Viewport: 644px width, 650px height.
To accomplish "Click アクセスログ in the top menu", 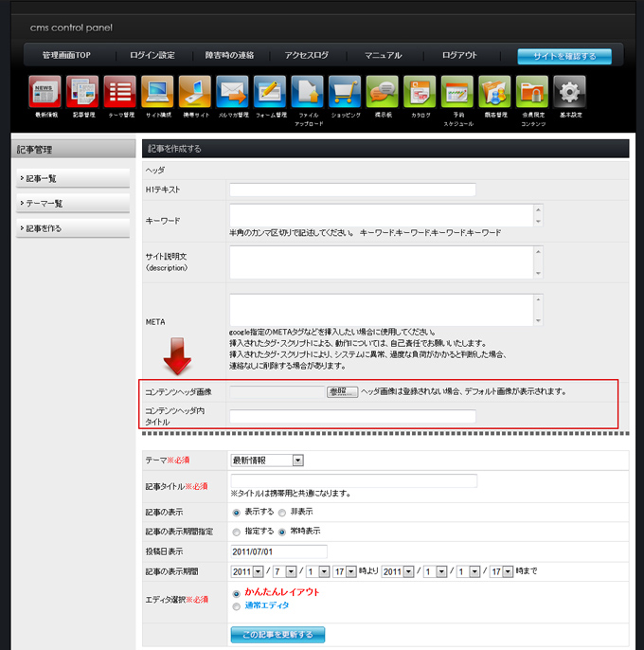I will [x=306, y=56].
